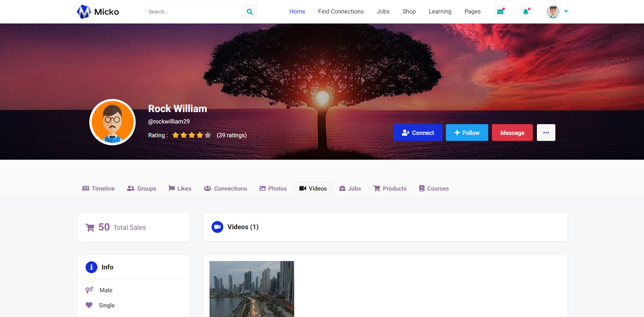Open the city skyline video thumbnail

point(252,289)
